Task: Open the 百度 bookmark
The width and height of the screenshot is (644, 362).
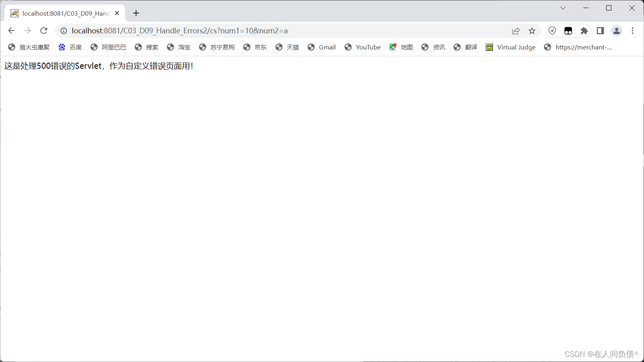Action: click(x=70, y=47)
